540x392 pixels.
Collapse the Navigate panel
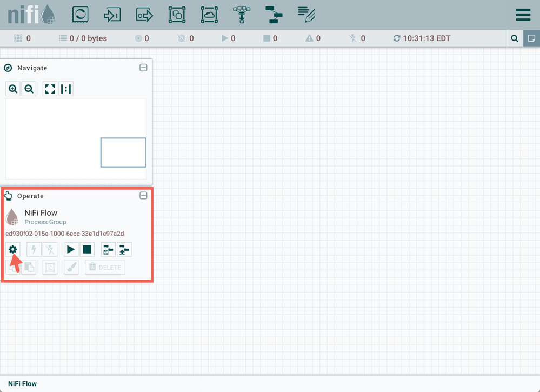pos(143,68)
